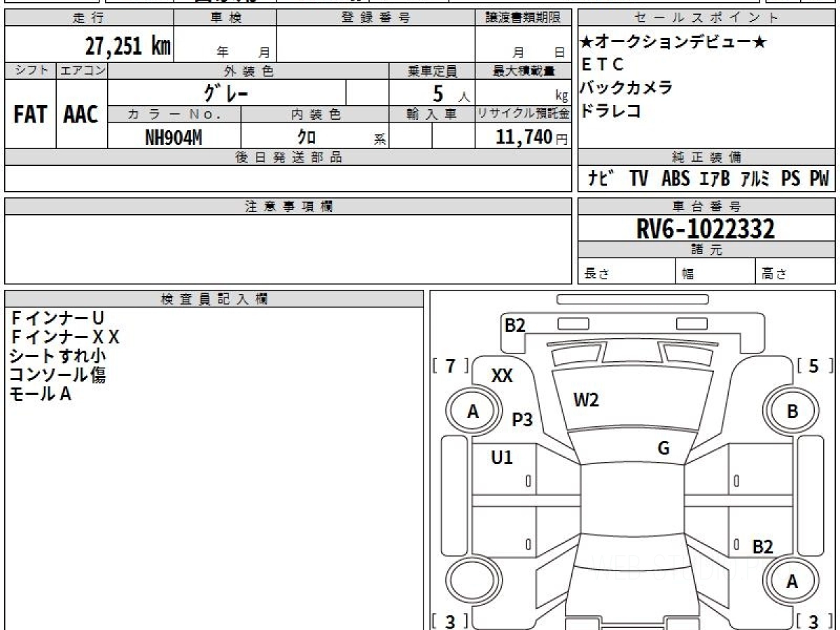Screen dimensions: 840x630
Task: Select the TV equipment item
Action: (638, 178)
